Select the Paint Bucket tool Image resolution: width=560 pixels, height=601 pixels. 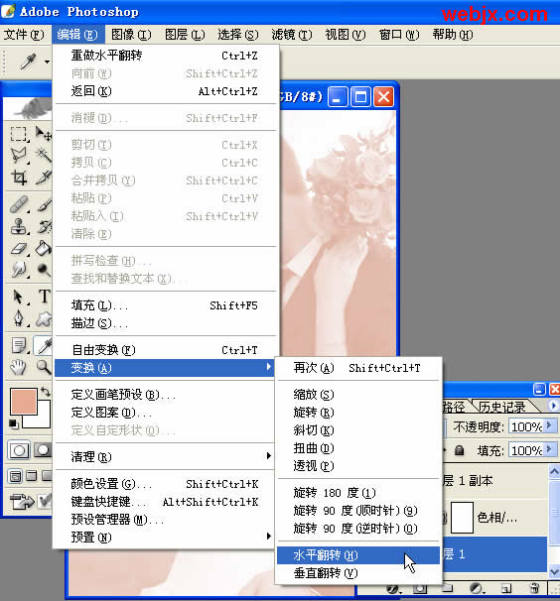pyautogui.click(x=43, y=248)
